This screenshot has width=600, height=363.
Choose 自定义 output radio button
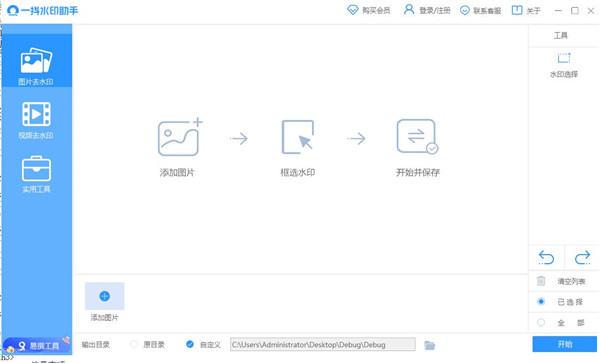(x=189, y=344)
